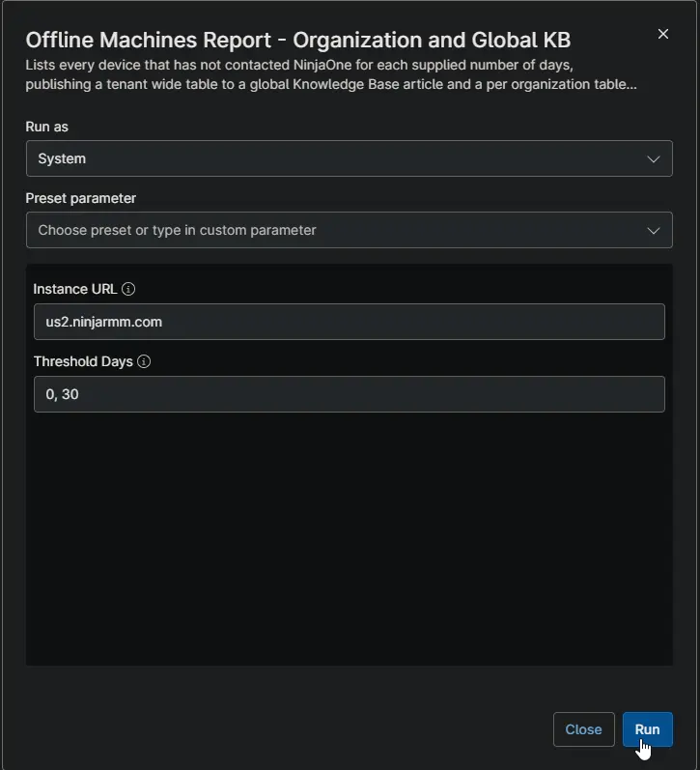Click the info icon beside Instance URL

point(128,289)
